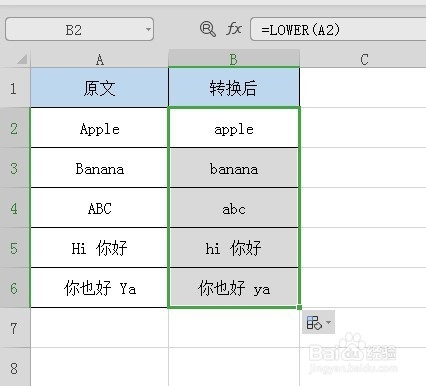Click the cell labeled 原文
426x386 pixels.
[99, 88]
